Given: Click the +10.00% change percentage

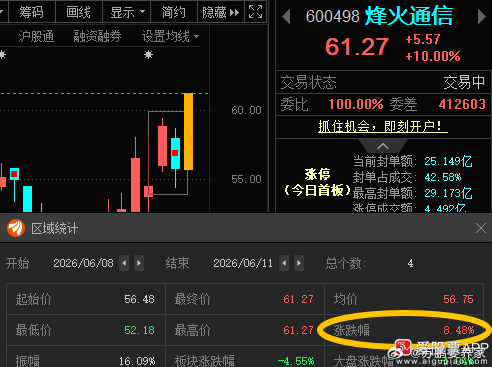Looking at the screenshot, I should 433,56.
